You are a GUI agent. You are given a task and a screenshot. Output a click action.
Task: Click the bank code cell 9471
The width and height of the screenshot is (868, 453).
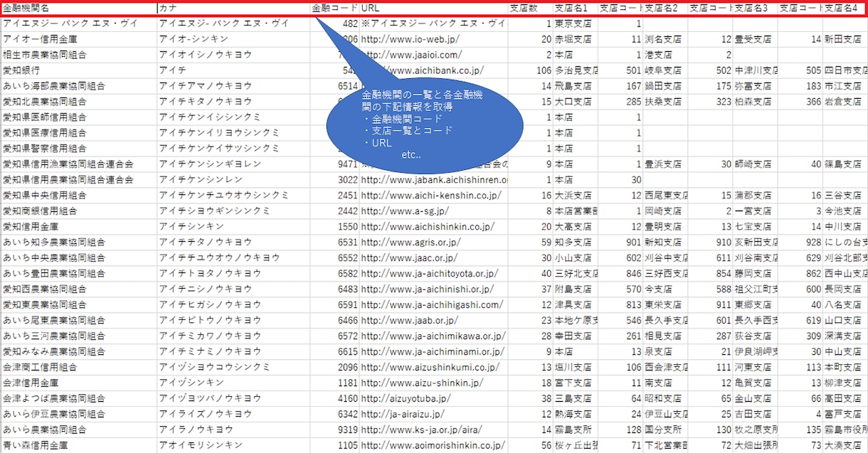[335, 164]
